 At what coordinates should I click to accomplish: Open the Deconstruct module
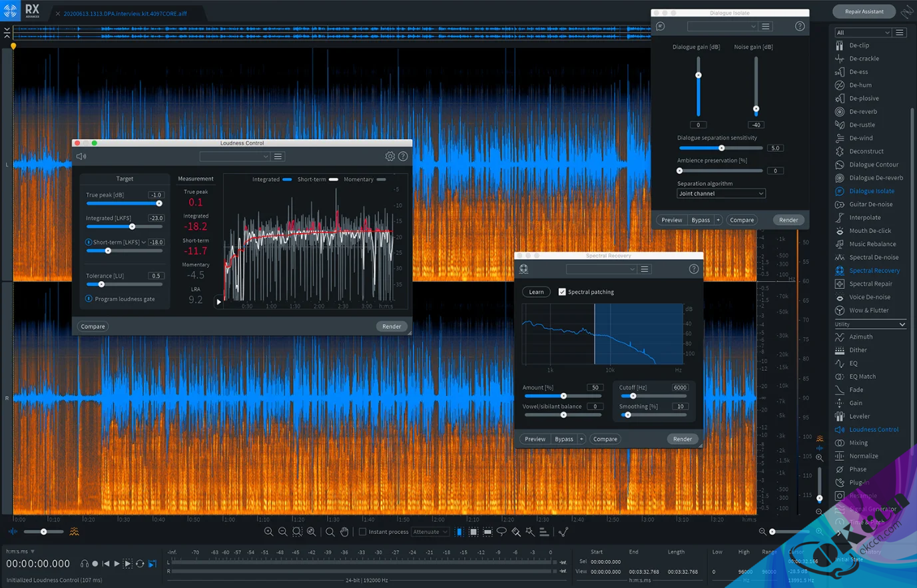tap(866, 151)
